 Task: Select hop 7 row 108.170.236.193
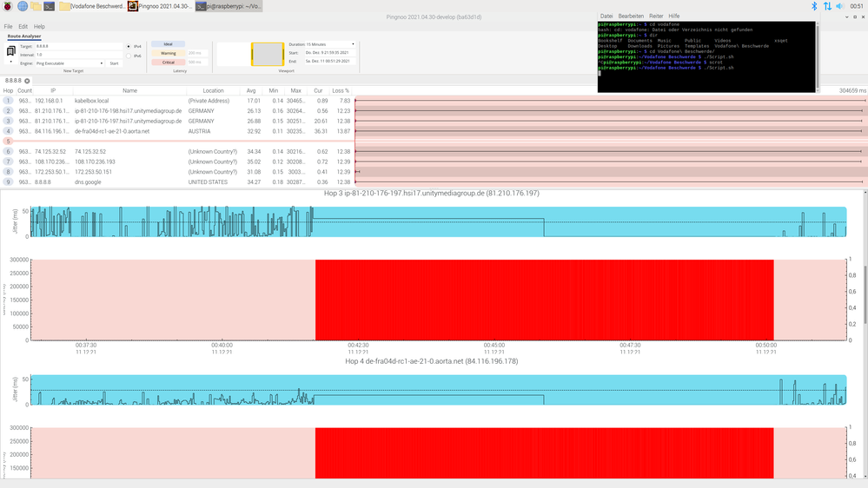177,162
